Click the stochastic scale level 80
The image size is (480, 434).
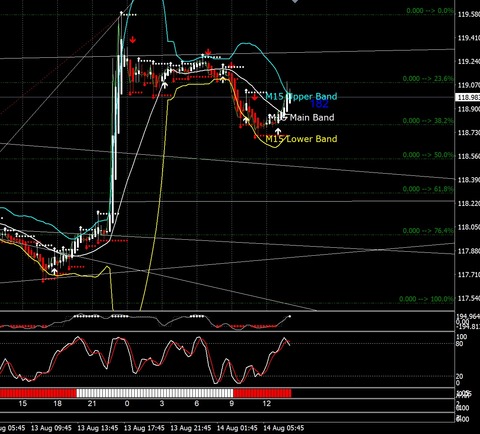tap(459, 344)
